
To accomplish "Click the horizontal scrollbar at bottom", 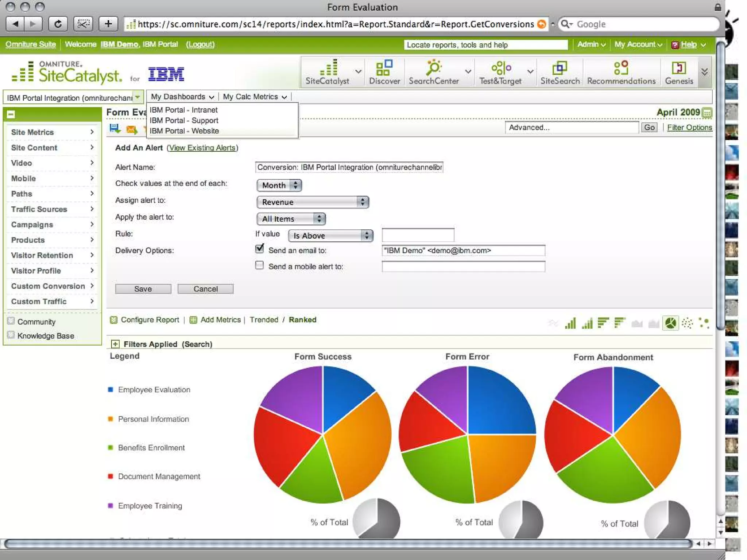I will [x=348, y=544].
